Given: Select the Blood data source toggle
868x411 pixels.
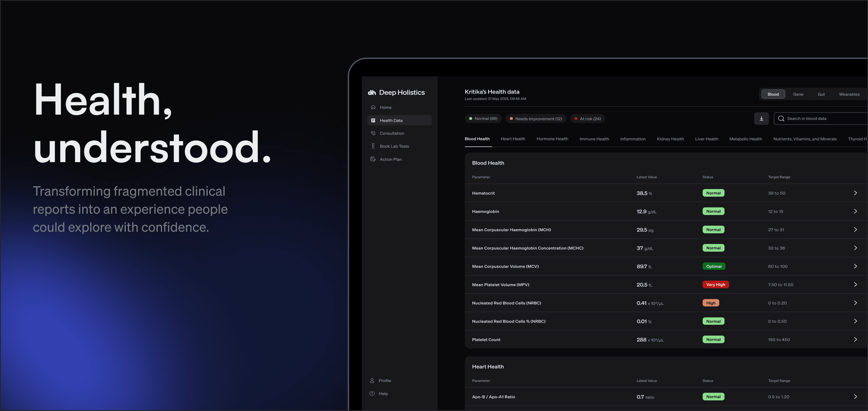Looking at the screenshot, I should 773,94.
